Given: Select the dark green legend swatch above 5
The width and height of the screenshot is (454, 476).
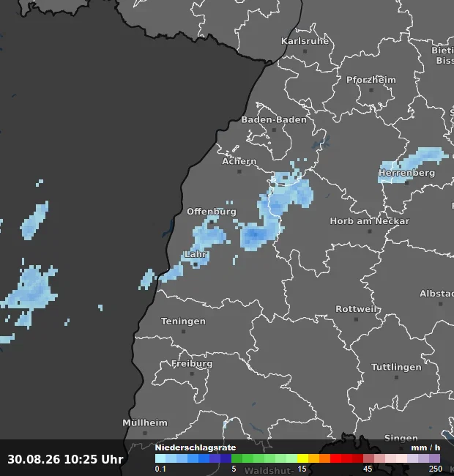Looking at the screenshot, I should 237,458.
